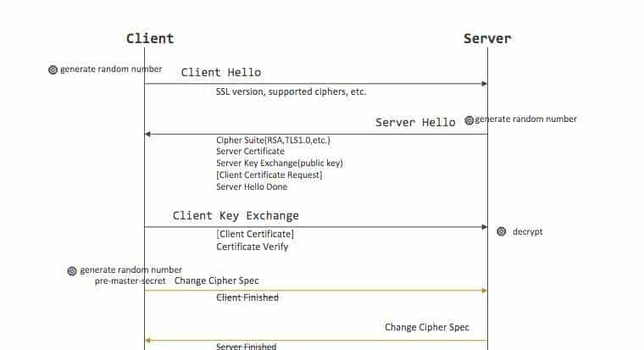
Task: Click the Certificate Verify text
Action: point(253,247)
